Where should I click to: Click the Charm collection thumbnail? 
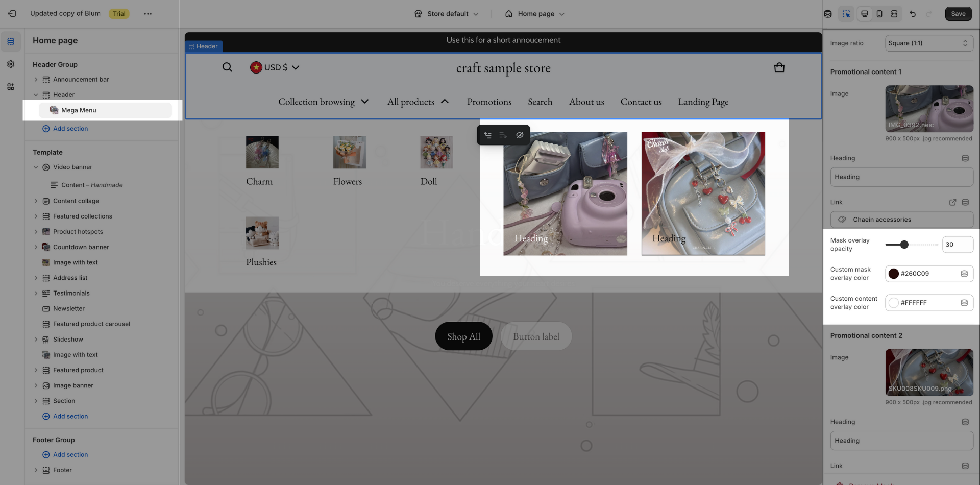pyautogui.click(x=262, y=152)
